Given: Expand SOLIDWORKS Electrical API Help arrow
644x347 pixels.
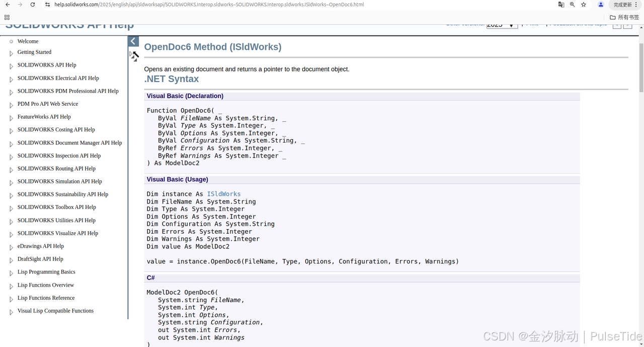Looking at the screenshot, I should 11,79.
